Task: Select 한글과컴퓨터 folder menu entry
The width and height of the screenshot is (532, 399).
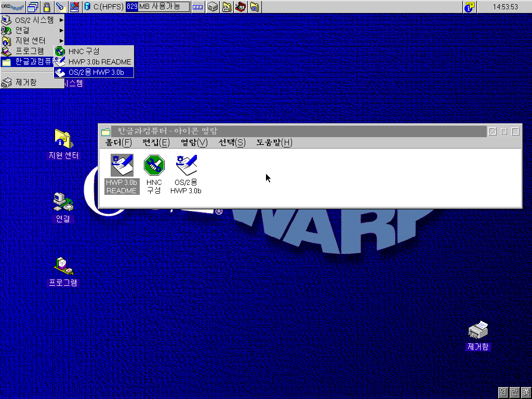Action: tap(28, 62)
